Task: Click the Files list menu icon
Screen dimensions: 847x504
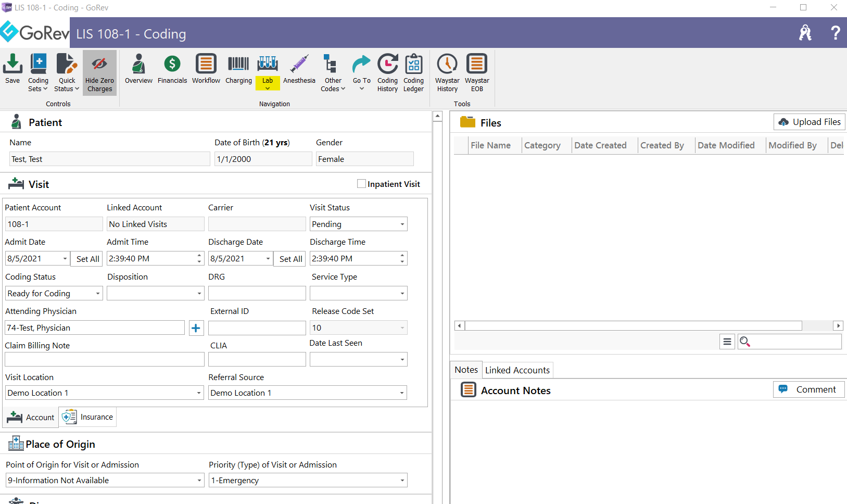Action: click(727, 342)
